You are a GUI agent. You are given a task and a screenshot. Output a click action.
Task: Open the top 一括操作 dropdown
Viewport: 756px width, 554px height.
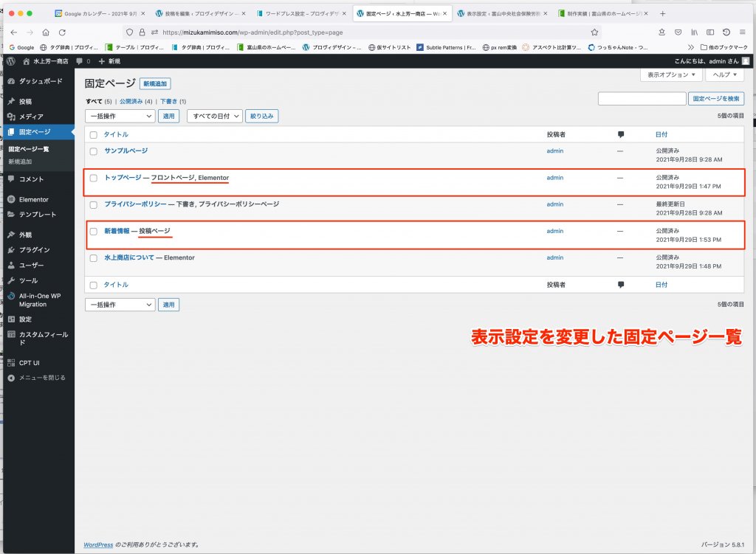[x=120, y=116]
